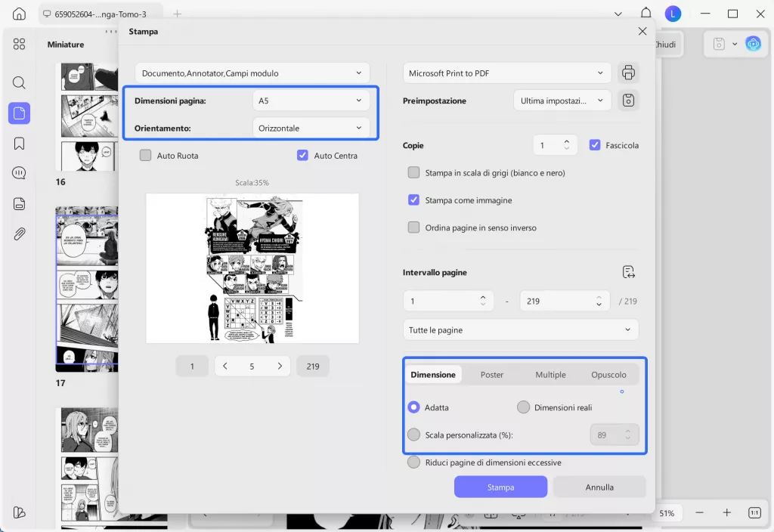The image size is (774, 532).
Task: Select page 17 thumbnail in Miniature
Action: click(87, 289)
